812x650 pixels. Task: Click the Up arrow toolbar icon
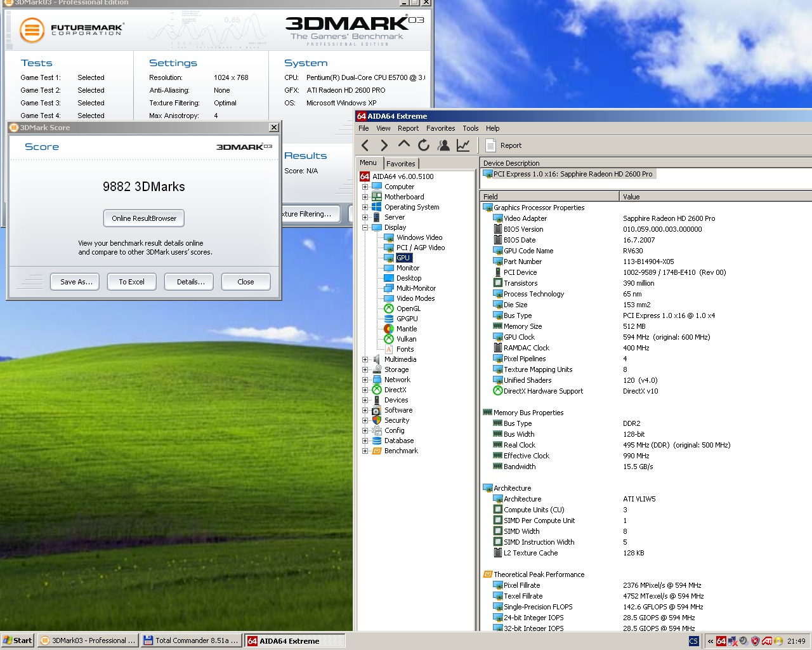[403, 145]
